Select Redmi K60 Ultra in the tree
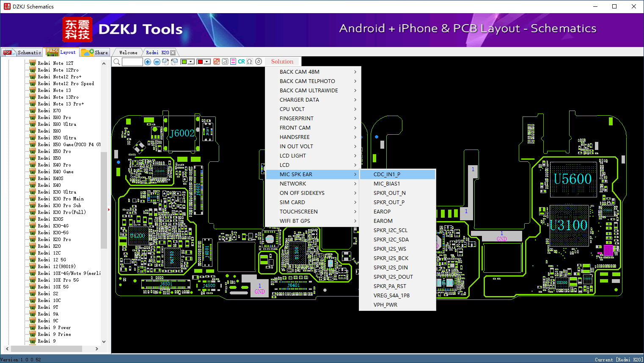This screenshot has height=363, width=644. (x=57, y=124)
